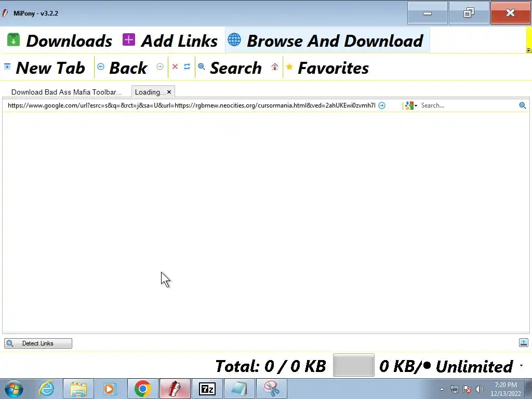Image resolution: width=532 pixels, height=399 pixels.
Task: Go Back to previous page
Action: click(123, 68)
